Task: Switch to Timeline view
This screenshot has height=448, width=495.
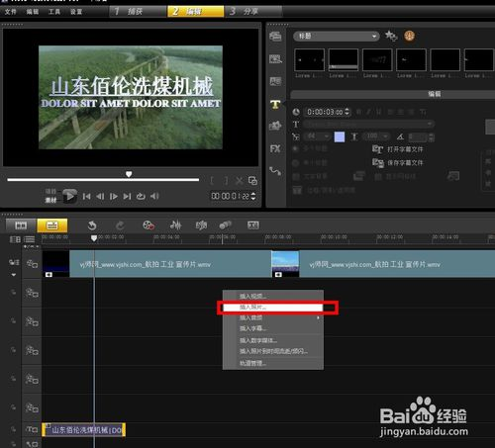Action: 52,225
